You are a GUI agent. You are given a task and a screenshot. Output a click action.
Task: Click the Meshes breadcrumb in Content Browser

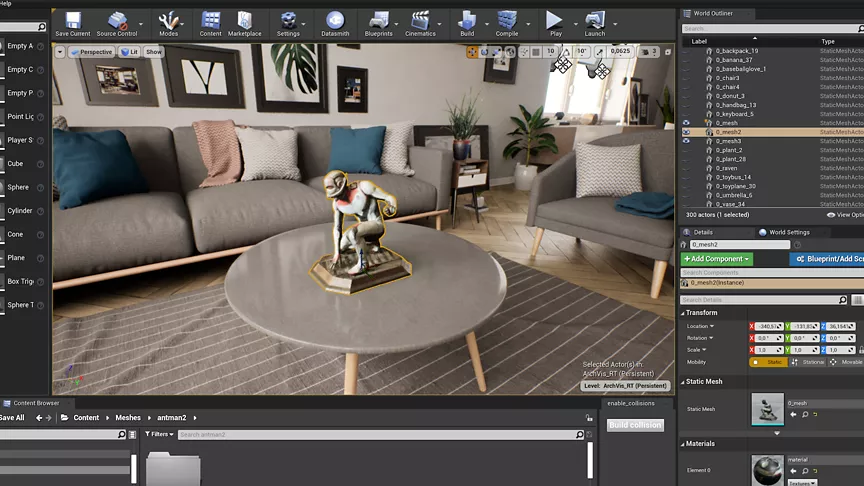[x=128, y=418]
